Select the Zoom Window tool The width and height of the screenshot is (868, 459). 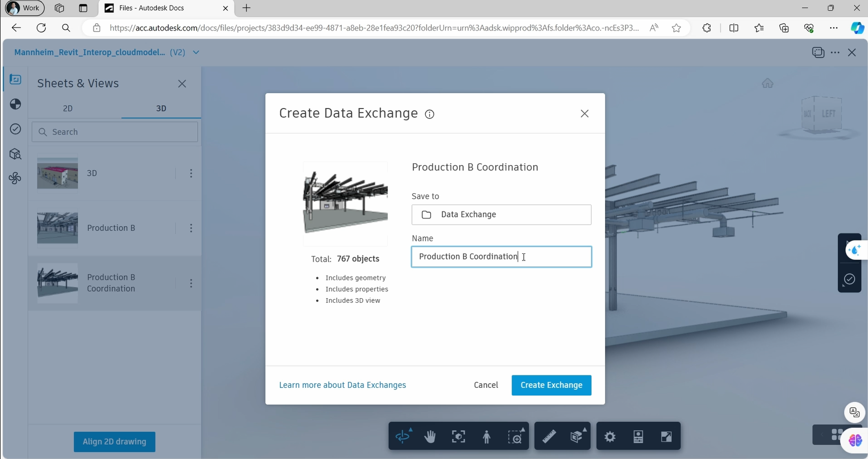(x=515, y=437)
